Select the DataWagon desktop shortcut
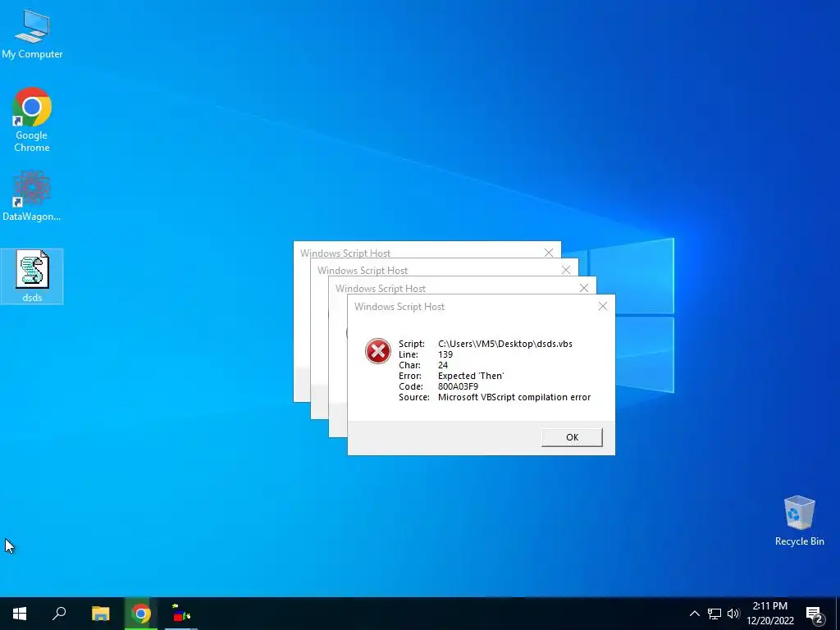 coord(32,196)
